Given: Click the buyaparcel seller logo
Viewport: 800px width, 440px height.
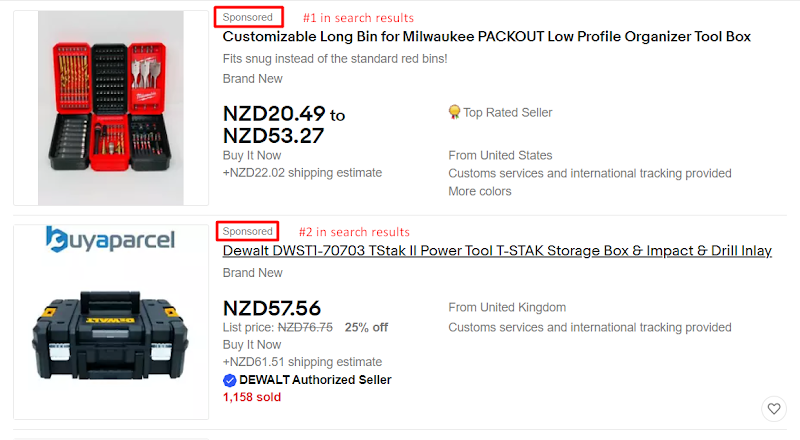Looking at the screenshot, I should pos(110,240).
